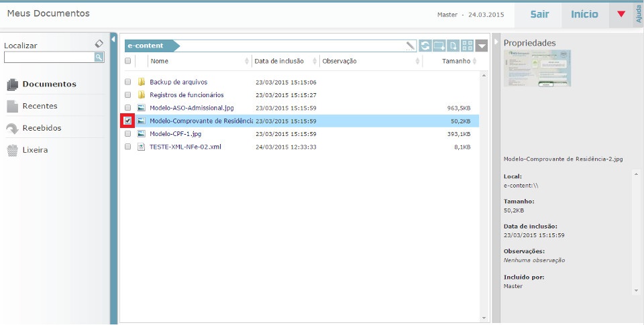Click the pencil edit icon in the path bar
The image size is (644, 325).
pyautogui.click(x=411, y=46)
